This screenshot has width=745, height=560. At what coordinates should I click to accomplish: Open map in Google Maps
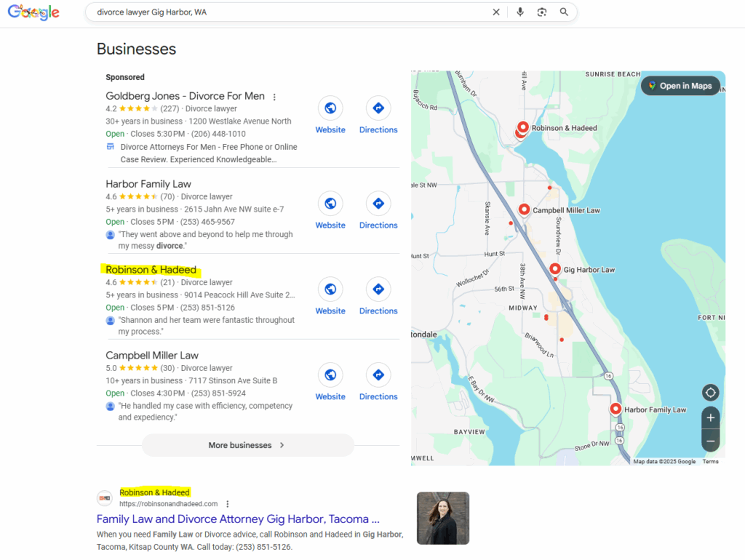pos(680,86)
